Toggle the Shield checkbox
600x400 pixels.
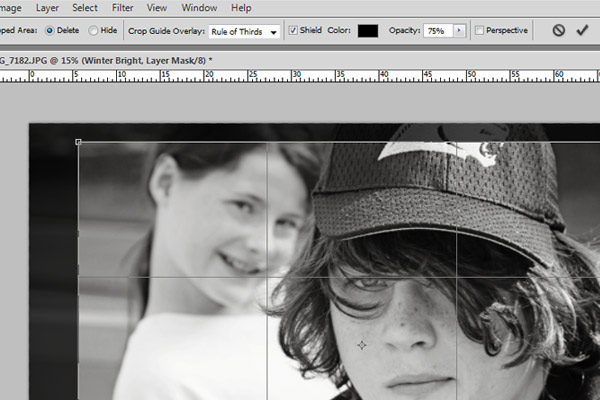(293, 30)
